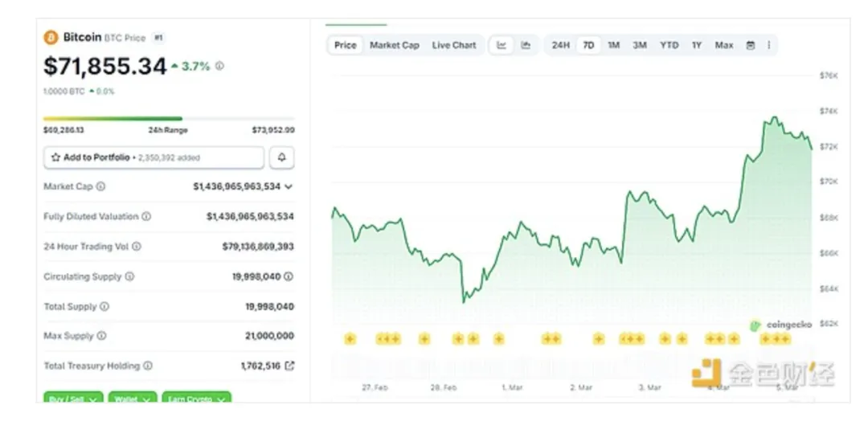
Task: Open the Total Treasury Holding external link icon
Action: coord(289,366)
